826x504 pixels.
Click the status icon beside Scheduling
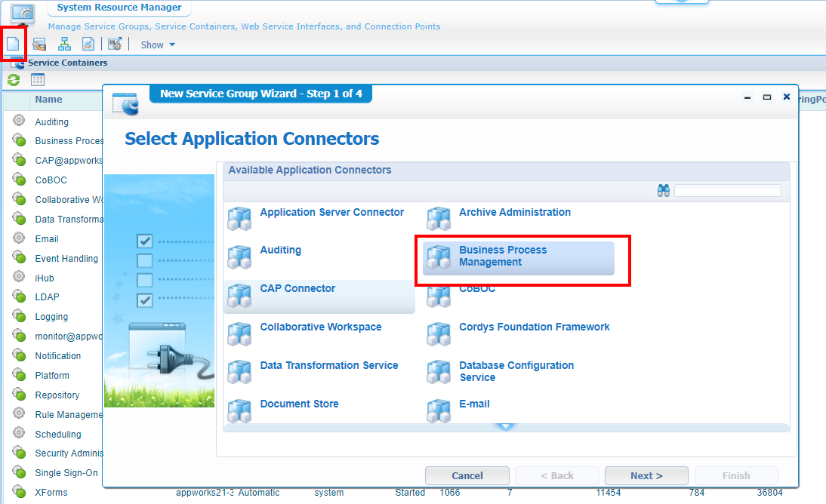(19, 433)
